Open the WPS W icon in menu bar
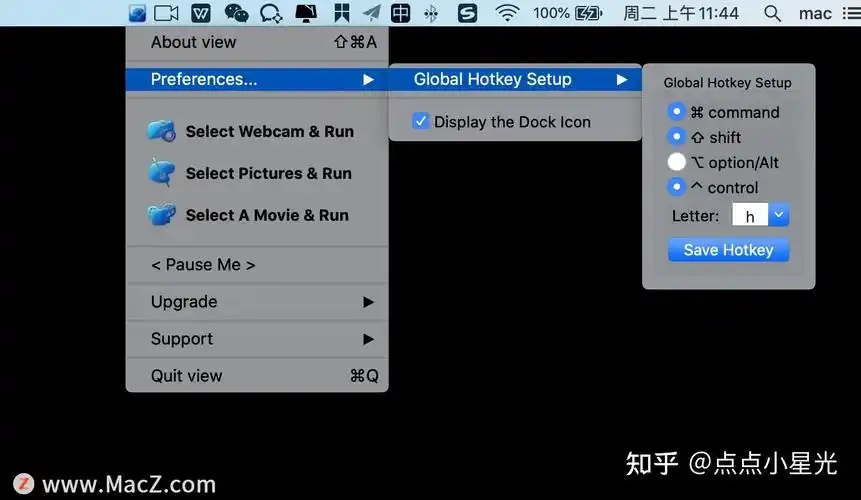This screenshot has width=861, height=500. [200, 13]
